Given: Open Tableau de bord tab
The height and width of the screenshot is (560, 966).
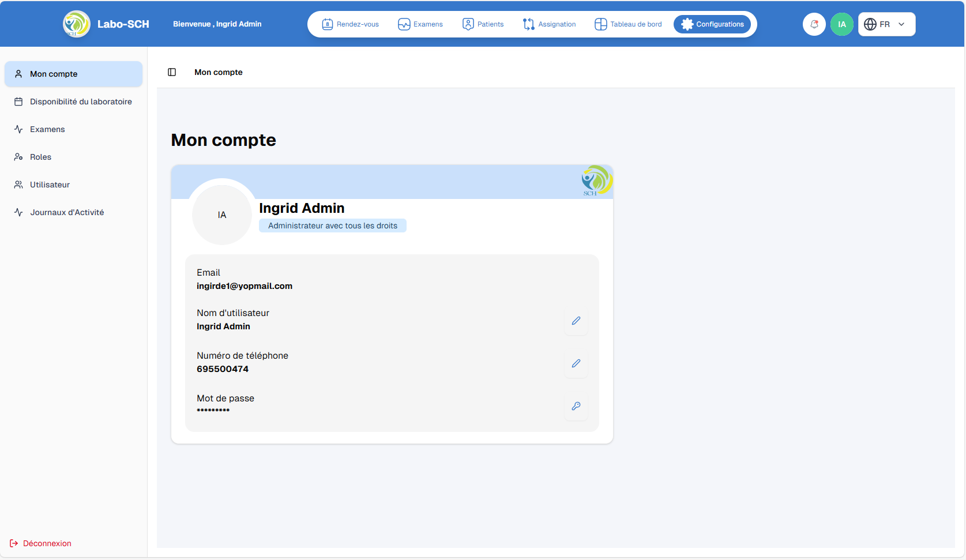Looking at the screenshot, I should (628, 24).
